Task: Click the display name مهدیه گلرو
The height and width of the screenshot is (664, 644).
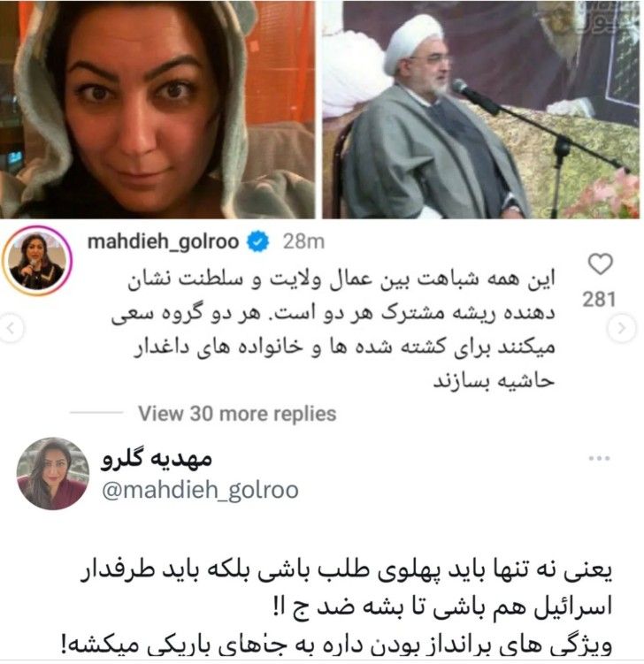Action: [x=157, y=459]
